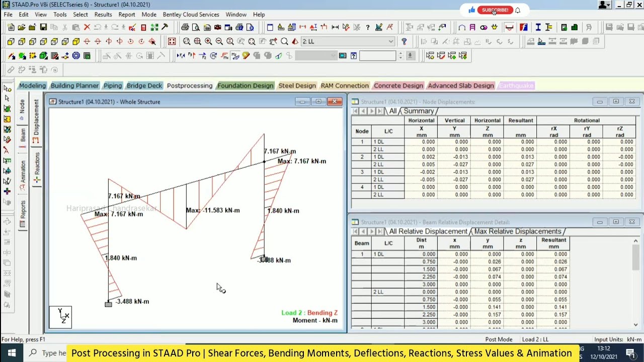Click the hammer run analysis icon
The height and width of the screenshot is (362, 644).
pyautogui.click(x=165, y=27)
